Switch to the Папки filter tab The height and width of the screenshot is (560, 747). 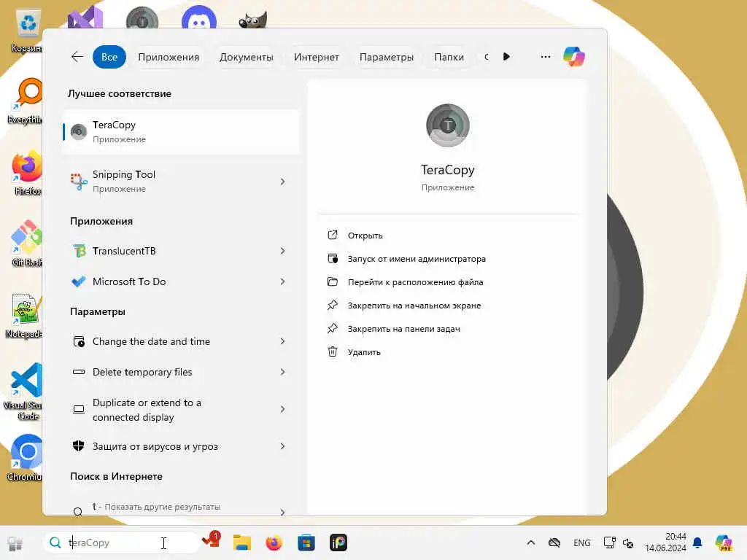click(x=449, y=57)
